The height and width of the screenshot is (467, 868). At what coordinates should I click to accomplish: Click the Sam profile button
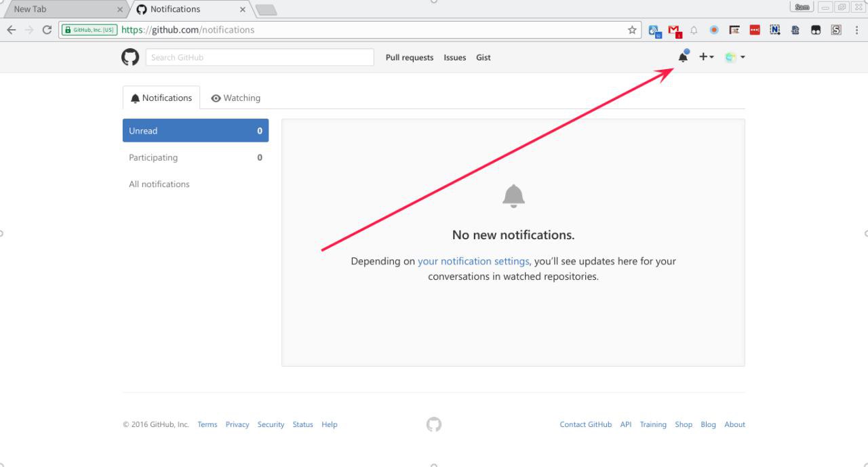point(802,7)
